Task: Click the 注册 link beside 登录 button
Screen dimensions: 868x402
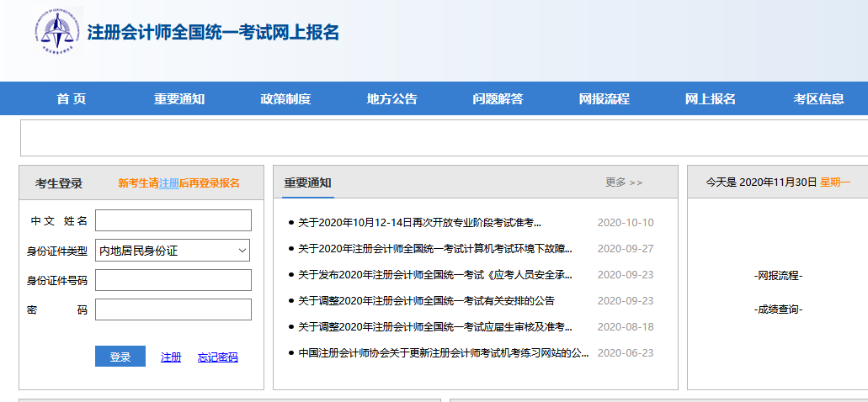Action: click(171, 357)
